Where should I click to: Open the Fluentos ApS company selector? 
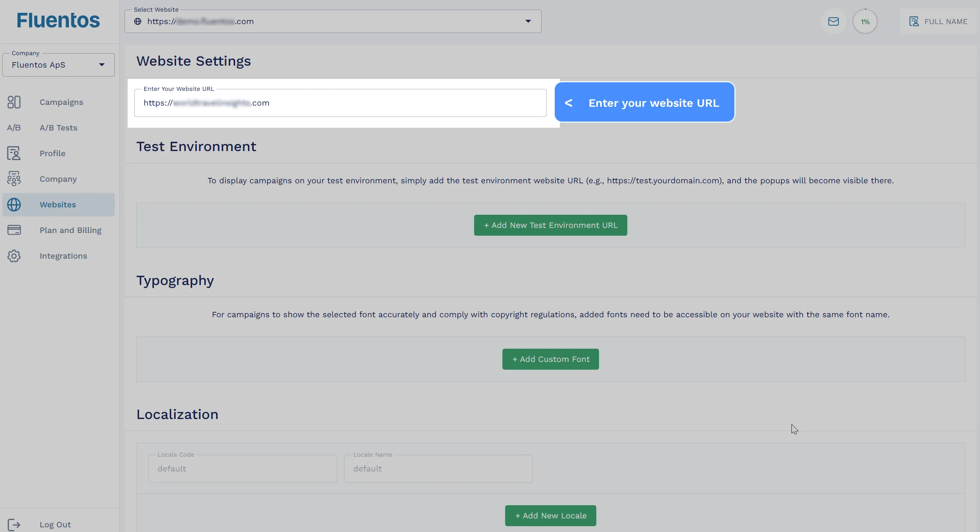pos(59,65)
